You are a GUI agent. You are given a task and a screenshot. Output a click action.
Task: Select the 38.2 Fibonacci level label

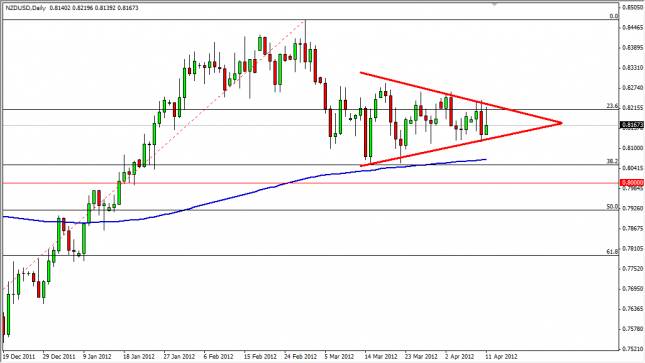[612, 161]
